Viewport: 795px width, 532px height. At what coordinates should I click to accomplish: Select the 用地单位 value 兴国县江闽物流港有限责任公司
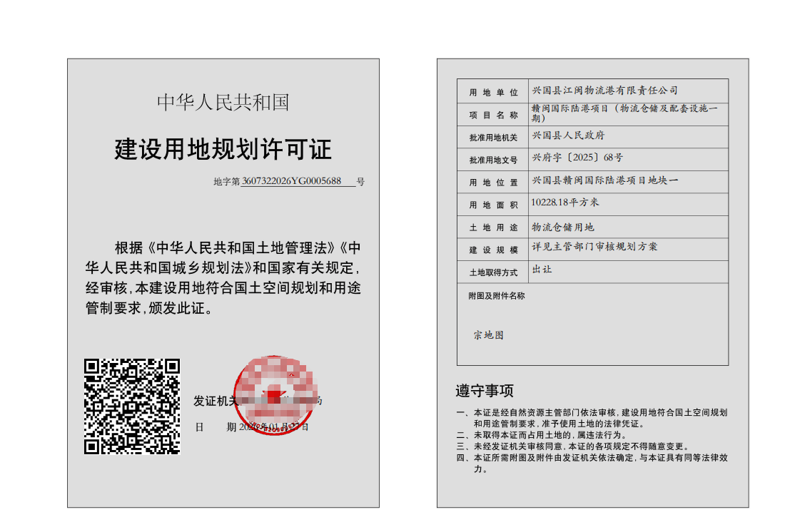pos(605,91)
